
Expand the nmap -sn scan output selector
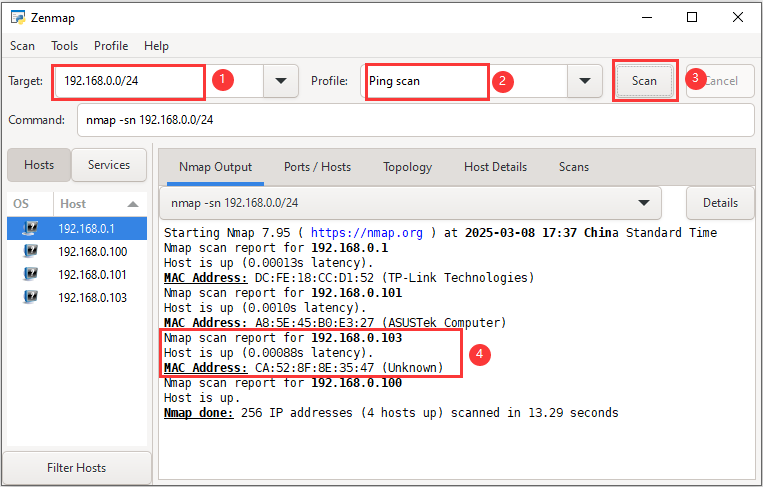tap(642, 203)
